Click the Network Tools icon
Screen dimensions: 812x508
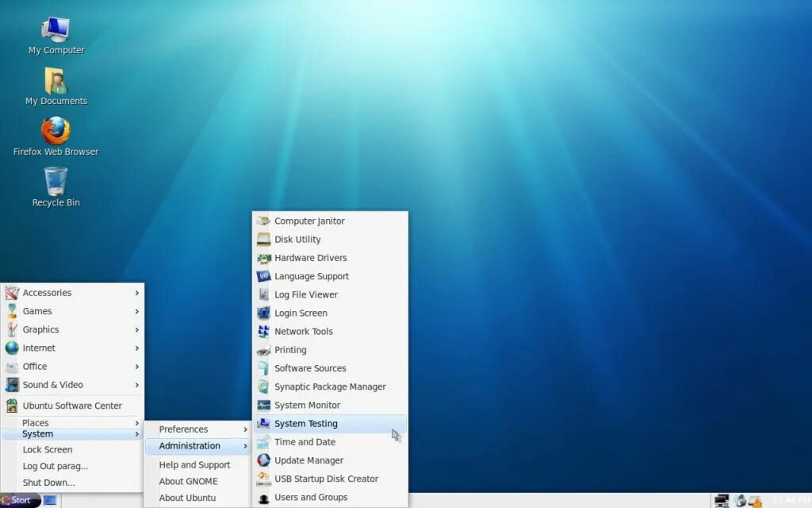pyautogui.click(x=263, y=331)
